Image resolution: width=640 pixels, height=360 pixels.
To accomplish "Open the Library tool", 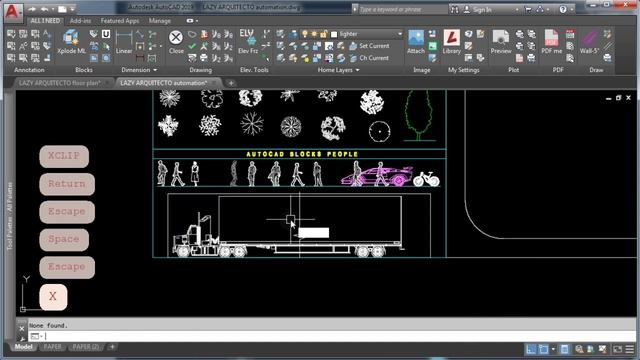I will coord(451,42).
